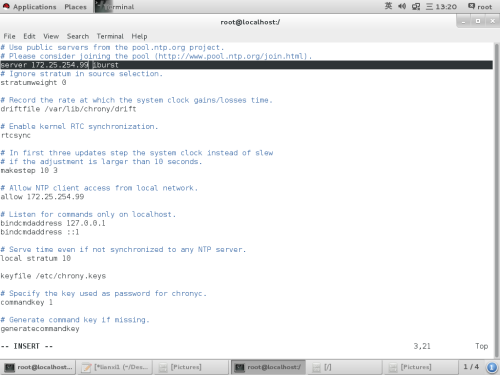Open the volume speaker icon
Viewport: 500px width, 375px height.
pyautogui.click(x=402, y=6)
